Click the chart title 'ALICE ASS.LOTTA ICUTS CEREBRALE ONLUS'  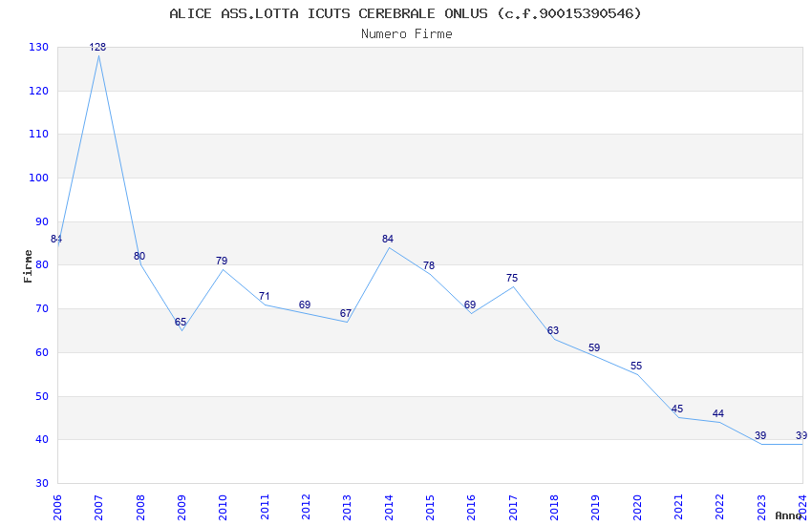tap(329, 13)
